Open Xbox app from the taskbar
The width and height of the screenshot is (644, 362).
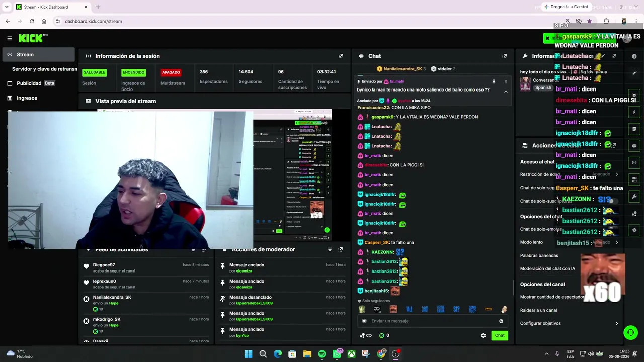(x=351, y=354)
